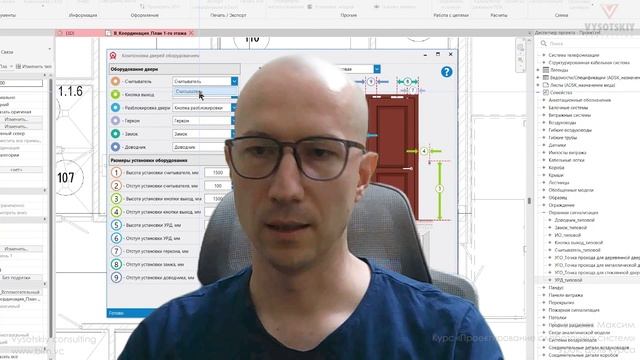Open the door type dropdown at dialog top
Image resolution: width=640 pixels, height=360 pixels.
pos(377,69)
